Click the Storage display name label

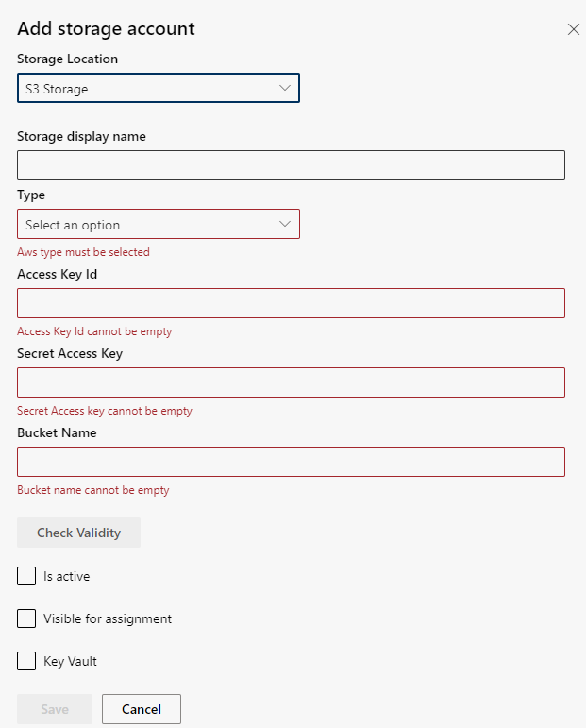click(x=82, y=137)
